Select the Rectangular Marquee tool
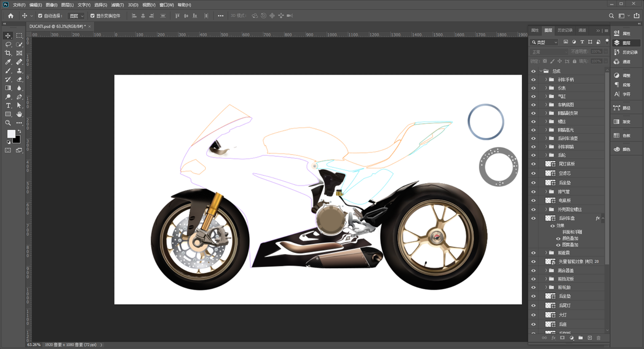644x349 pixels. (x=19, y=35)
